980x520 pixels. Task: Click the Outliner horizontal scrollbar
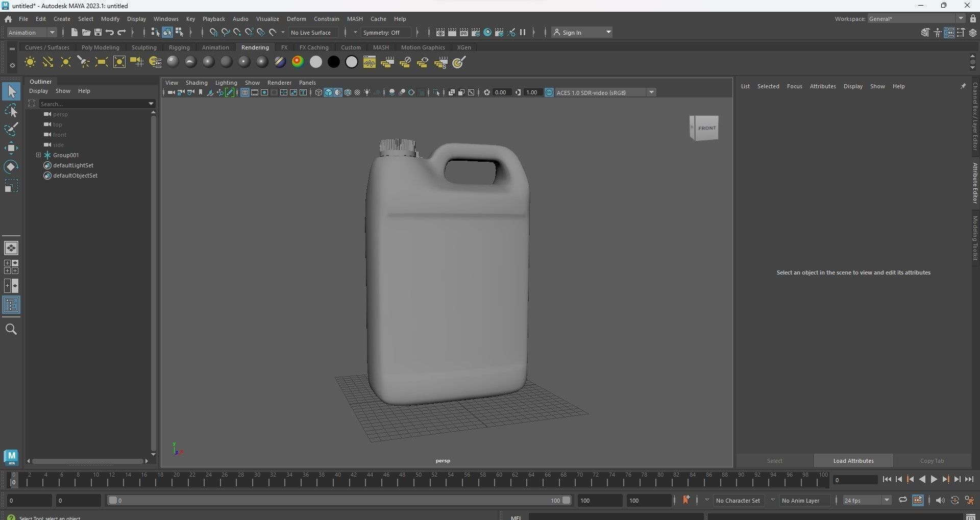tap(88, 461)
